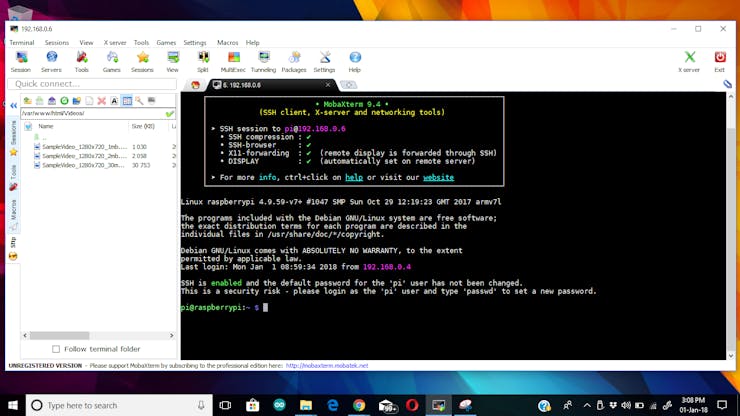This screenshot has width=740, height=416.
Task: Open the mobaxterm.mobatek.net link
Action: coord(327,365)
